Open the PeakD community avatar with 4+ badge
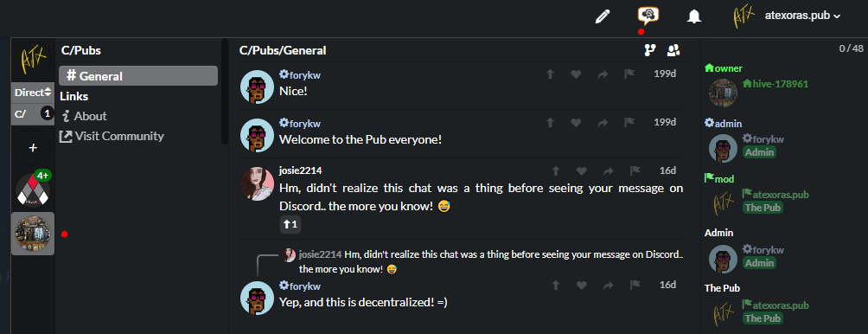 (x=33, y=190)
